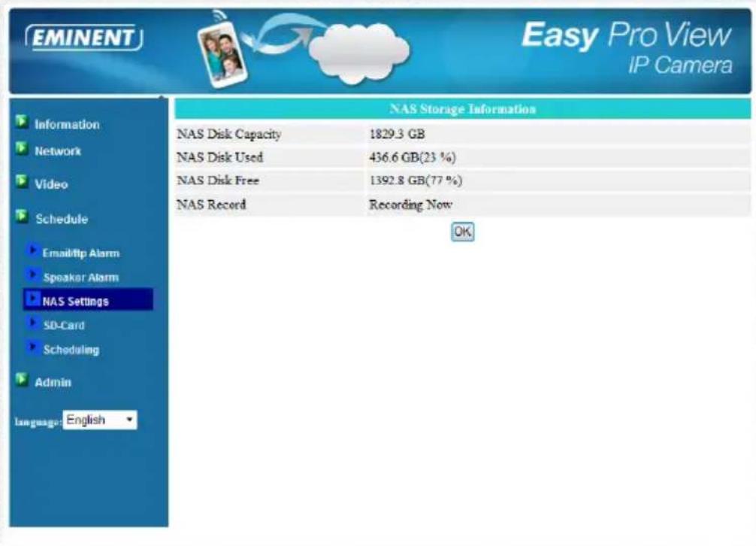
Task: Click the 436.6 GB(23 %) used value
Action: pyautogui.click(x=413, y=157)
